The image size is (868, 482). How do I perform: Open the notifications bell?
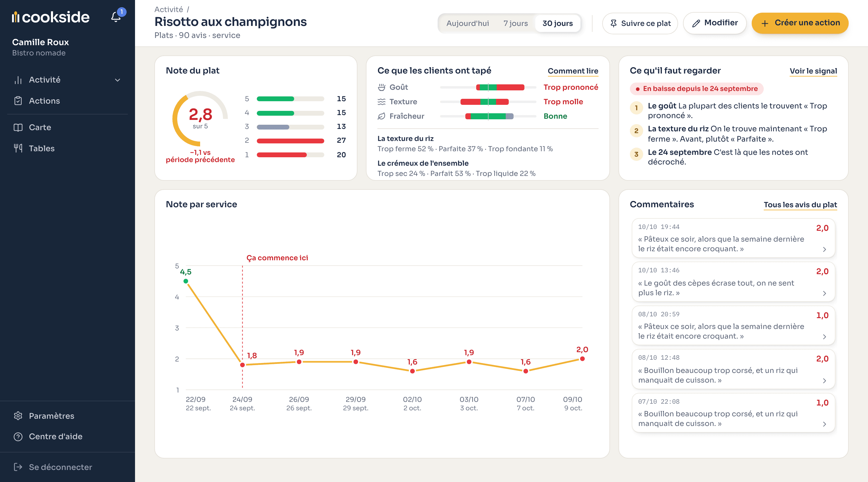click(116, 17)
